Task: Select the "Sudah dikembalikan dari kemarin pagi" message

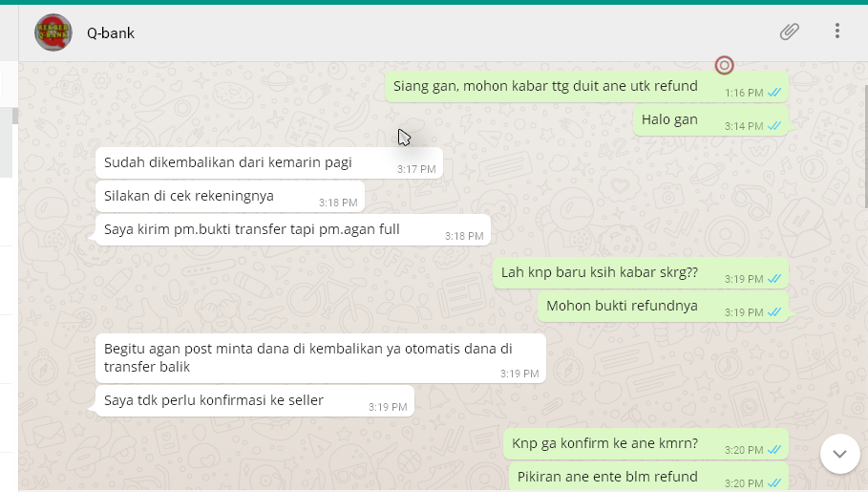Action: 269,163
